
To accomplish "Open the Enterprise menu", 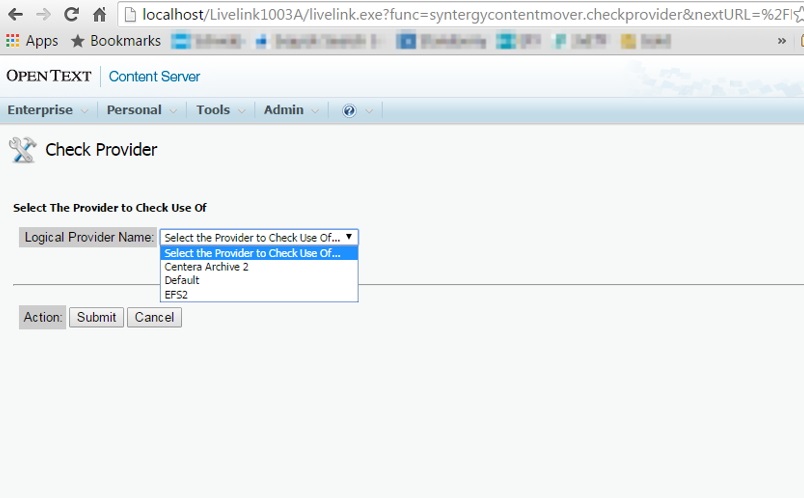I will 41,110.
